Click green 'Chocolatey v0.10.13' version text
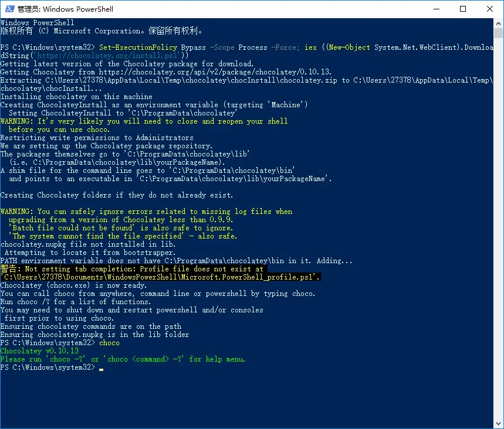The width and height of the screenshot is (504, 429). (39, 351)
